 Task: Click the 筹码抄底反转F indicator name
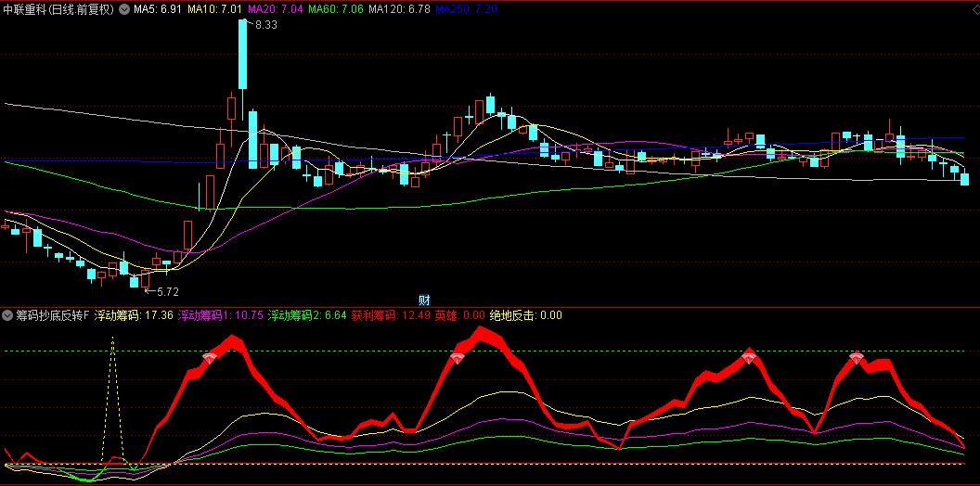pyautogui.click(x=53, y=315)
